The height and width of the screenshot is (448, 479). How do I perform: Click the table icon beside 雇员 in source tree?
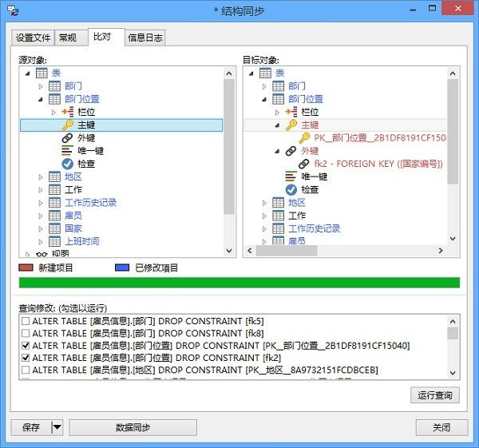[54, 216]
